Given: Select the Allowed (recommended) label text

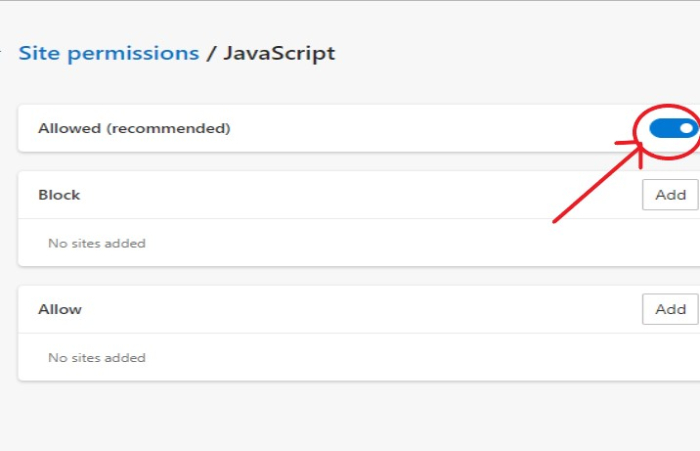Looking at the screenshot, I should pos(134,129).
